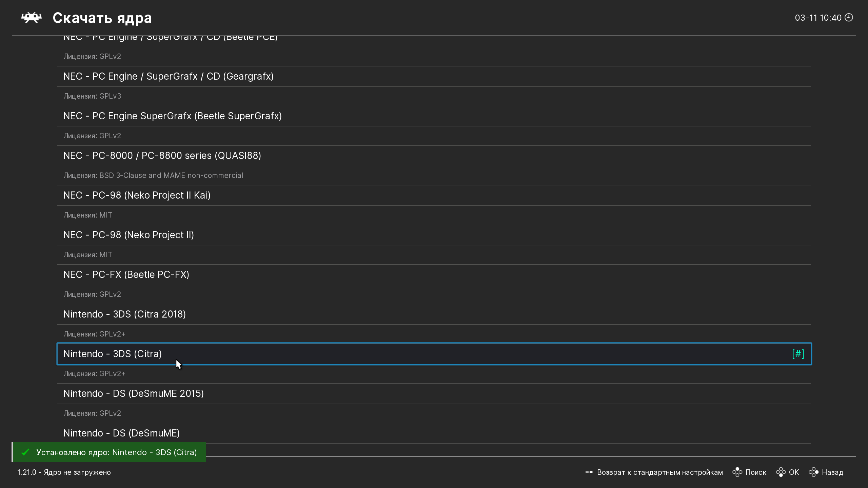Click the Назад text label

click(x=832, y=472)
